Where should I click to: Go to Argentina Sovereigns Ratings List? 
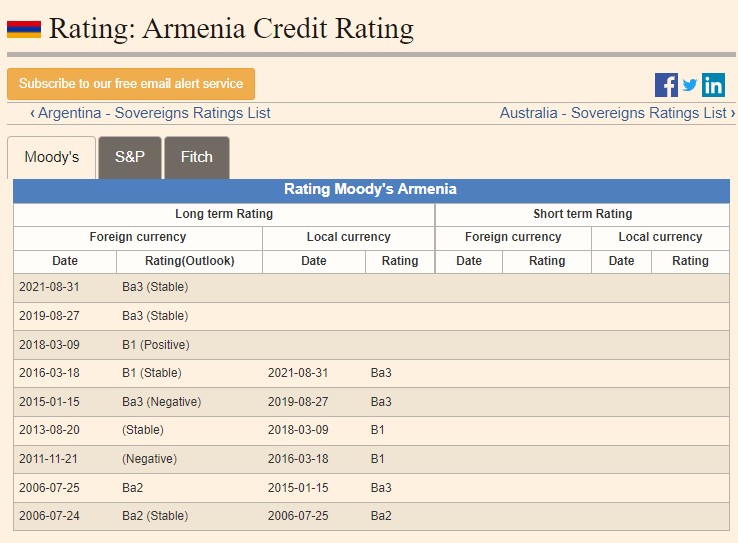(150, 113)
